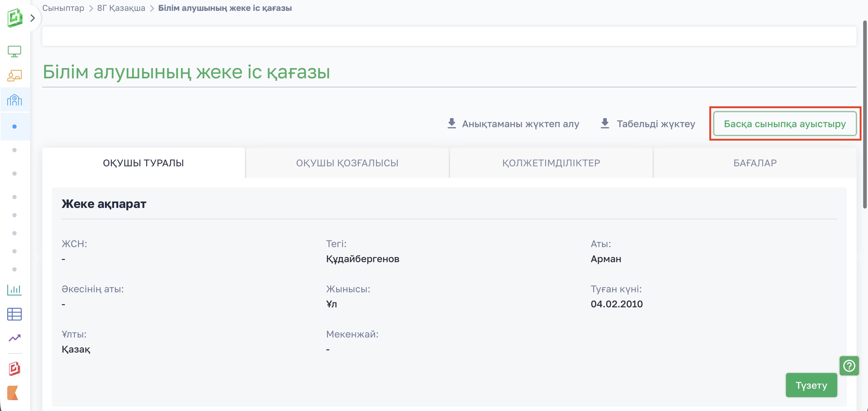Switch to ҚОЛЖЕТІМДІЛІКТЕР tab
Image resolution: width=868 pixels, height=411 pixels.
[x=551, y=163]
